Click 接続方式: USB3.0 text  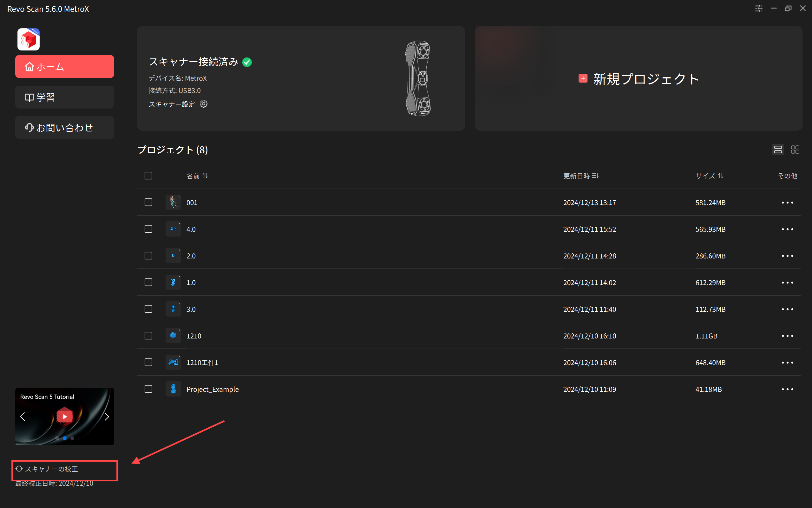(174, 91)
